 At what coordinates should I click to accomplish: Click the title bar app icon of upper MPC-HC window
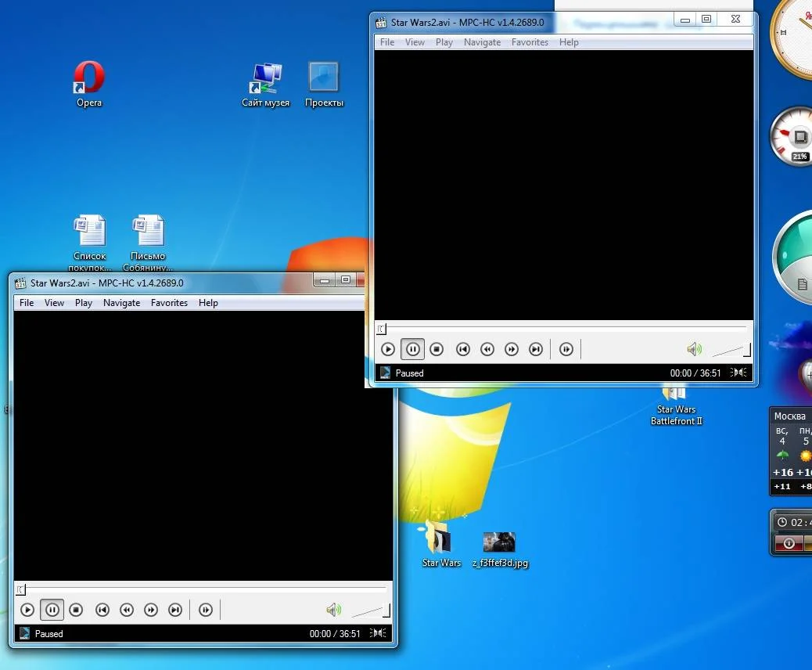pyautogui.click(x=381, y=23)
